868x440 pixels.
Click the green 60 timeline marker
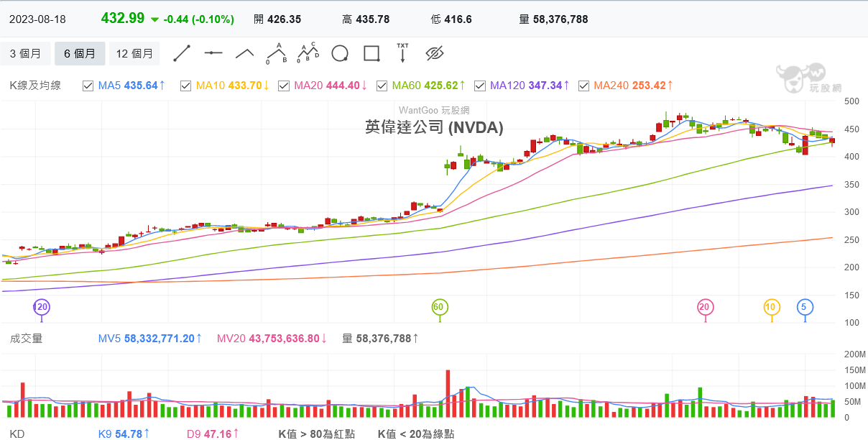pos(440,307)
